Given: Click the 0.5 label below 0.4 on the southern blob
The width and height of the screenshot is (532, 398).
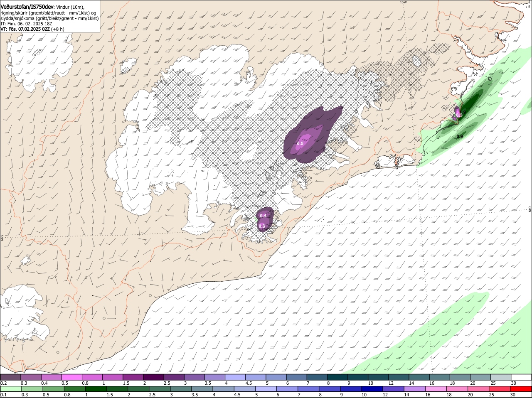Looking at the screenshot, I should tap(262, 226).
